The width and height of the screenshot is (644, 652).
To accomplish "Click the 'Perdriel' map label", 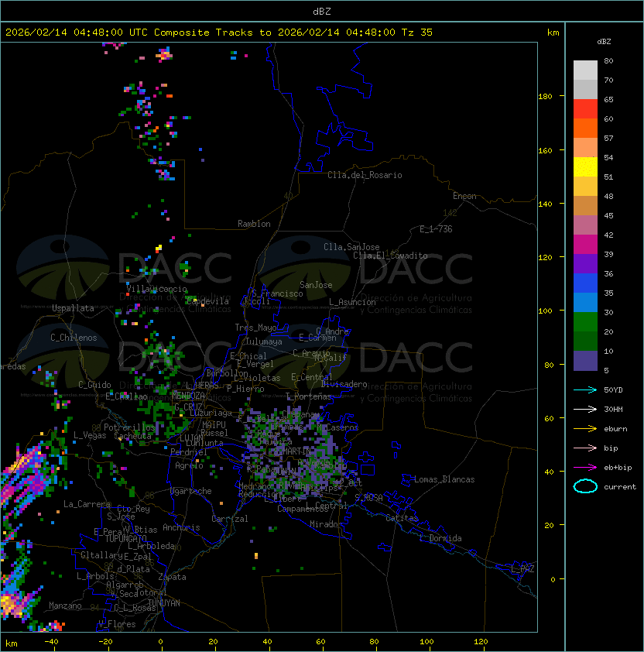I will coord(188,452).
